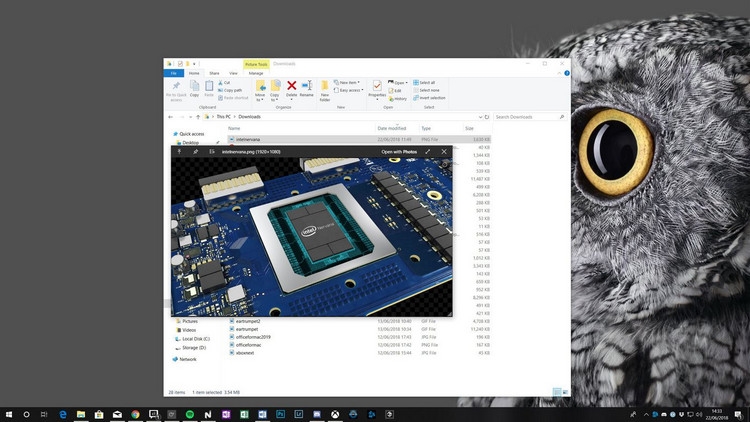Click Open with Photos button
The width and height of the screenshot is (750, 422).
coord(399,152)
